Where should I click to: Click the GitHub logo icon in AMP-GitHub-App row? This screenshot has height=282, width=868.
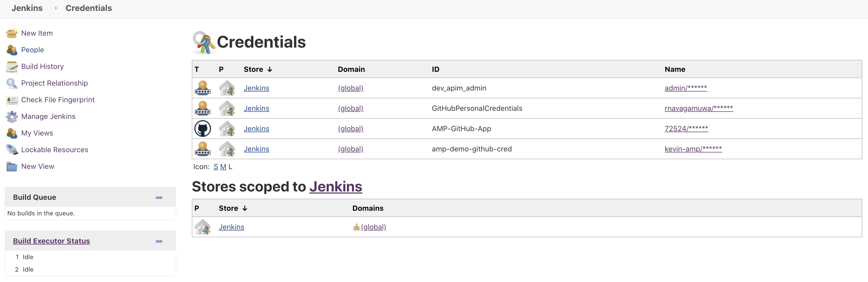coord(202,129)
